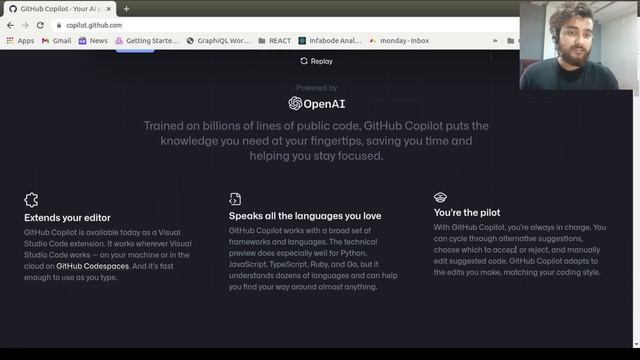Click the Replay button
Viewport: 640px width, 360px height.
(316, 61)
